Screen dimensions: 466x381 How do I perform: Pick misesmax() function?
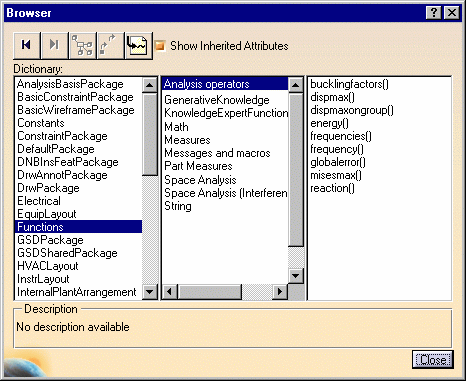coord(336,175)
